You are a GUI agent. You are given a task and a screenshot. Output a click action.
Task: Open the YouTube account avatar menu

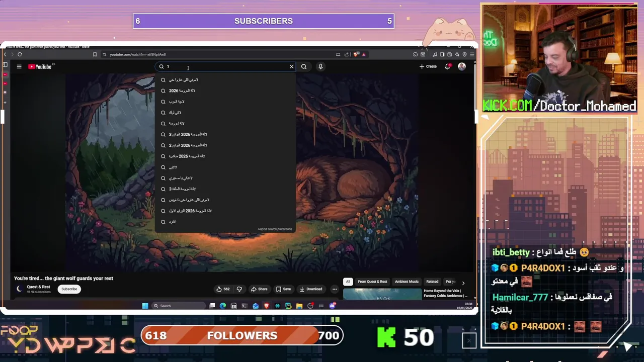point(462,66)
